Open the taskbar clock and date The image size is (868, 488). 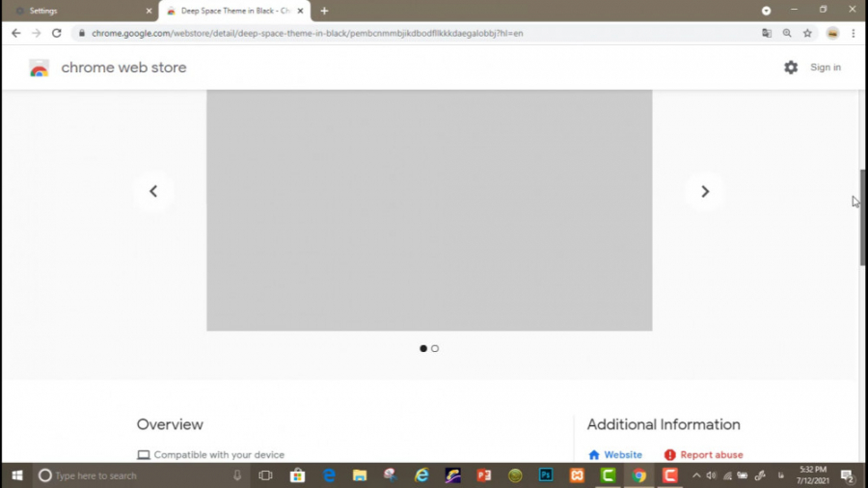tap(812, 475)
